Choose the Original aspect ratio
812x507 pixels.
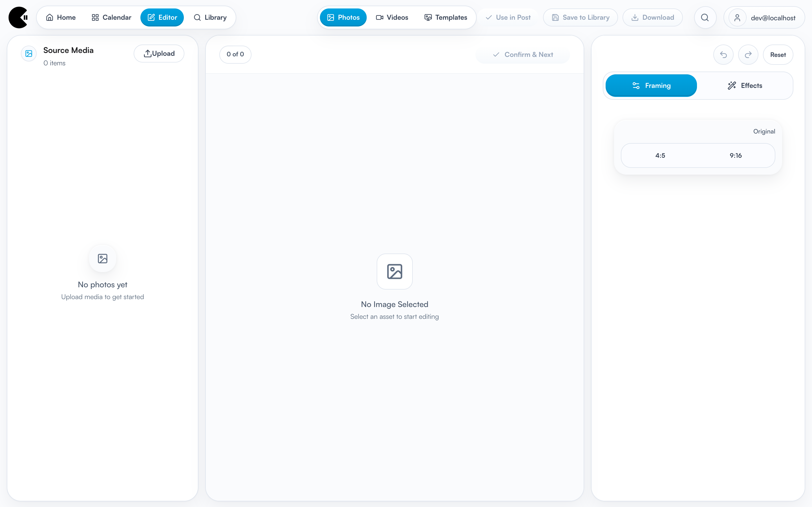764,132
